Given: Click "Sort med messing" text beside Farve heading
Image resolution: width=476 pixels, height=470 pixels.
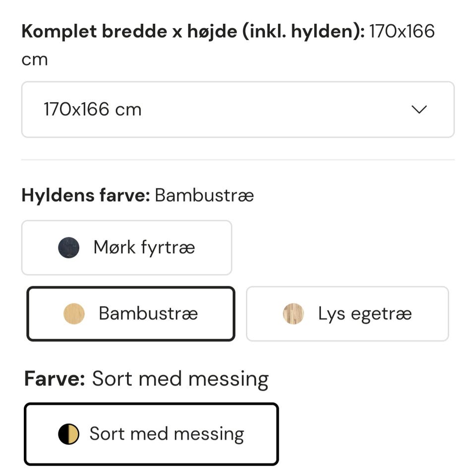Looking at the screenshot, I should click(x=180, y=379).
